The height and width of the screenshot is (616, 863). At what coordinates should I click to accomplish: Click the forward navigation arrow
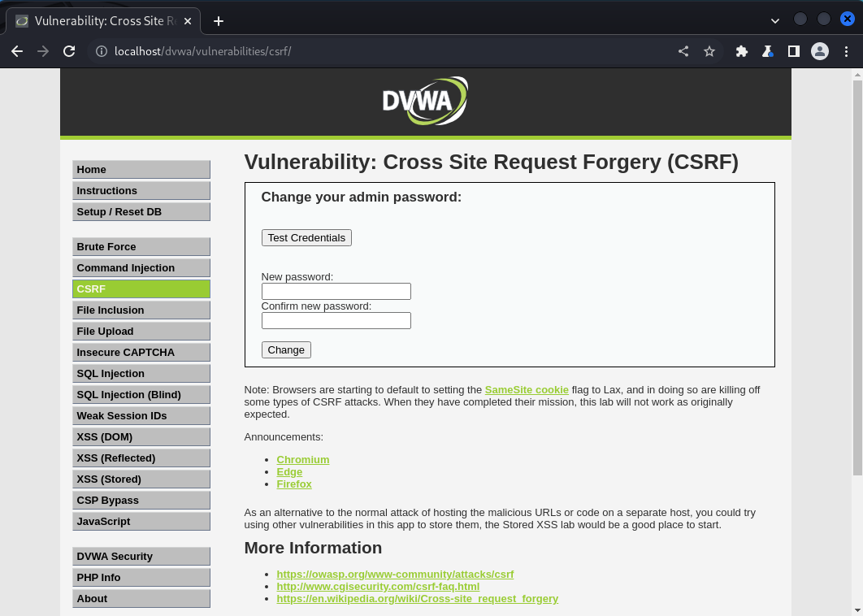[x=43, y=50]
